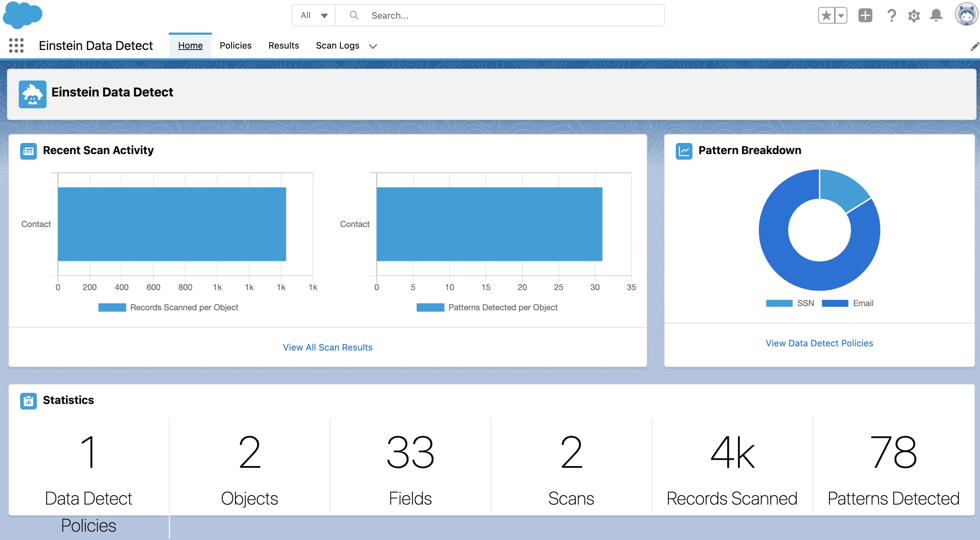Open the global actions plus icon
Viewport: 980px width, 540px height.
tap(865, 16)
